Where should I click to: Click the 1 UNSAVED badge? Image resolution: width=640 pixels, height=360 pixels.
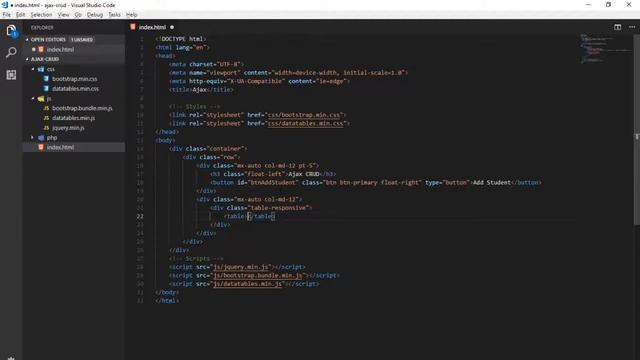(x=82, y=40)
